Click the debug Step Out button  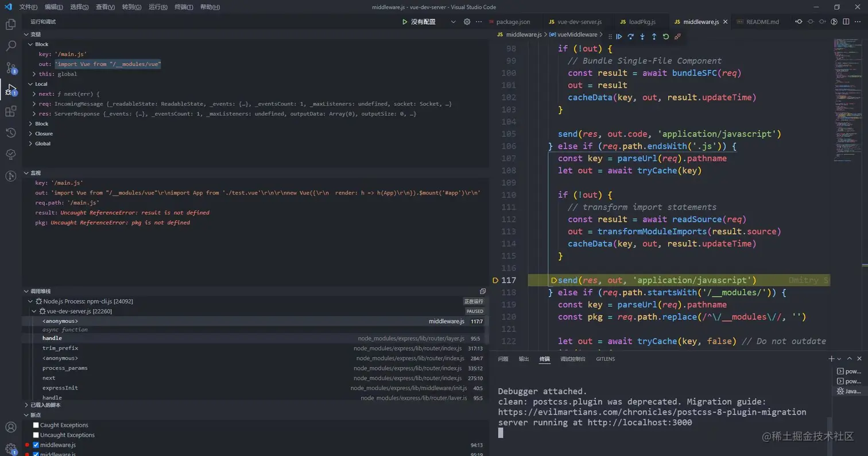(x=654, y=36)
